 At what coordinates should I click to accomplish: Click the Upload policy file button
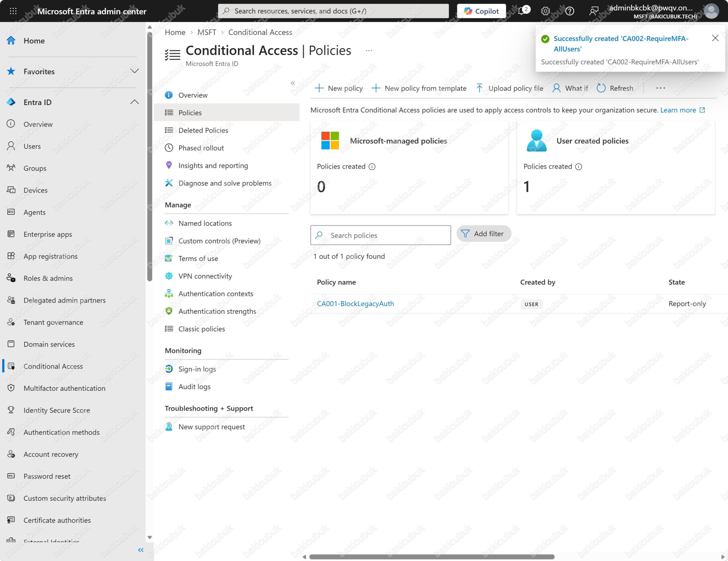pyautogui.click(x=510, y=88)
